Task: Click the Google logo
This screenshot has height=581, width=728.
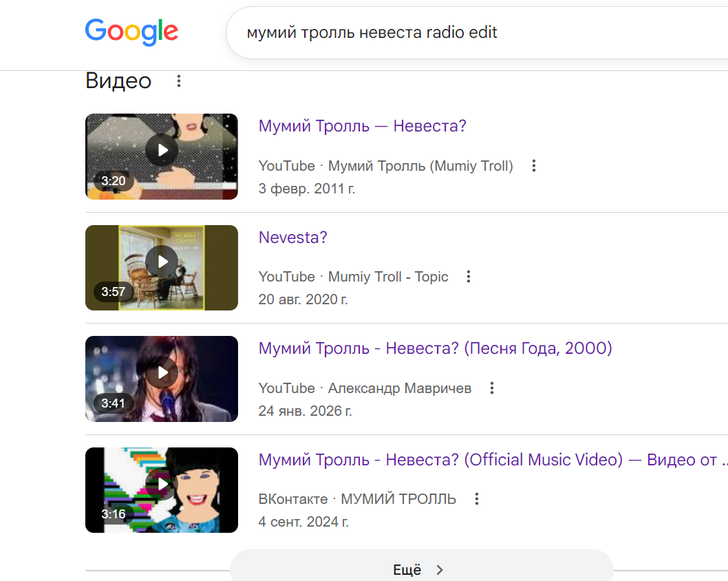Action: 132,32
